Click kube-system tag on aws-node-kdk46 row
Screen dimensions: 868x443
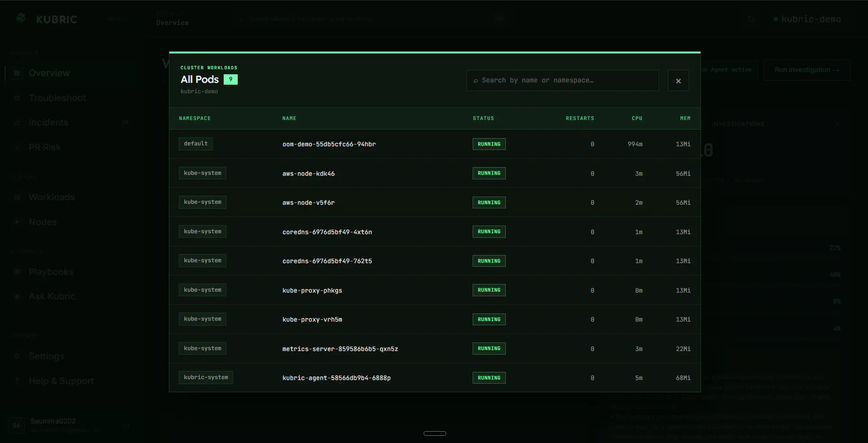click(x=202, y=173)
